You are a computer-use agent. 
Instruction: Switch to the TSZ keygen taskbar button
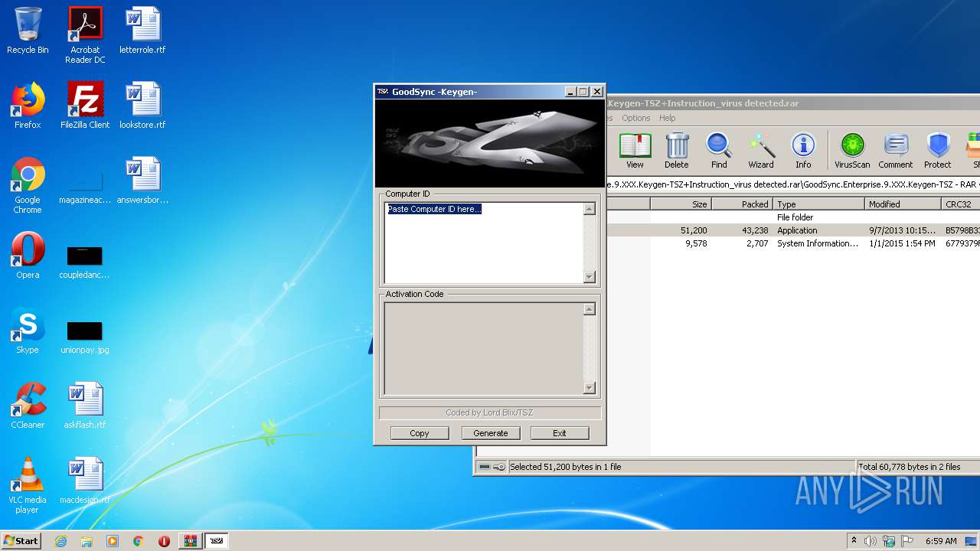coord(217,541)
